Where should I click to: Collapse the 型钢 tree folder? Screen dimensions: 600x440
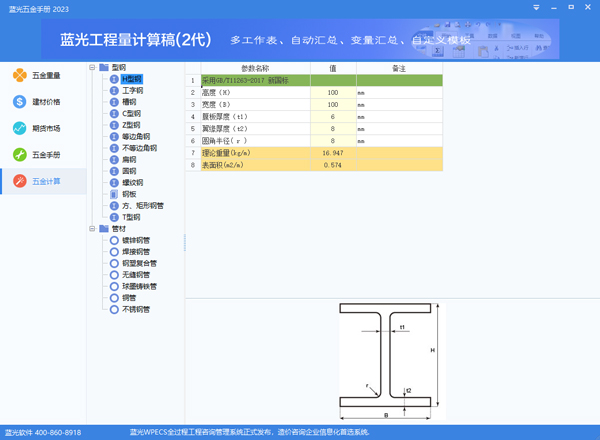(92, 68)
